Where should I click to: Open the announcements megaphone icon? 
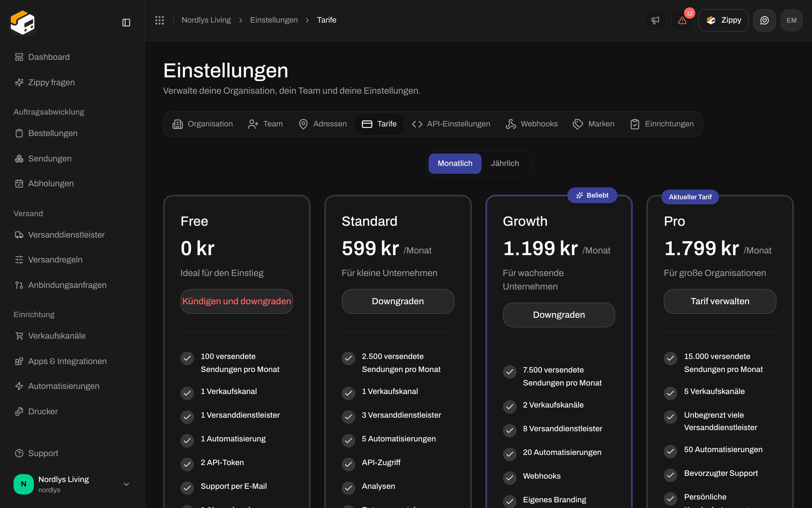655,20
